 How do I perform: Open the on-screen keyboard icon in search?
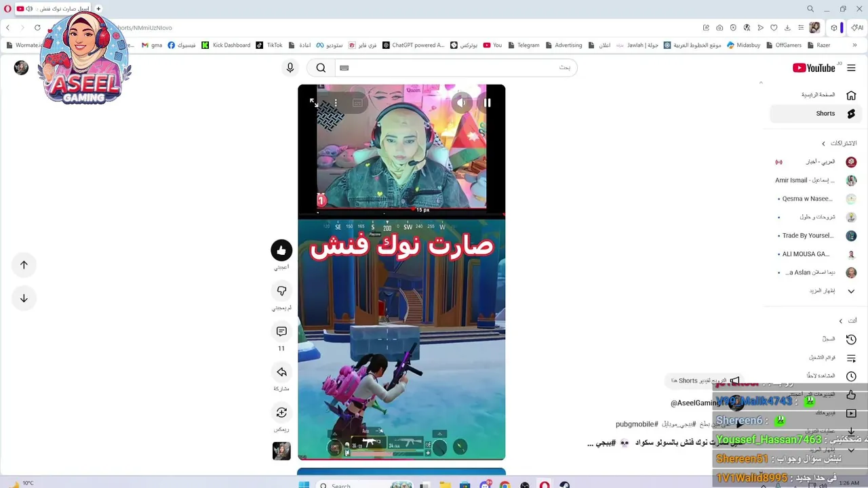coord(344,68)
